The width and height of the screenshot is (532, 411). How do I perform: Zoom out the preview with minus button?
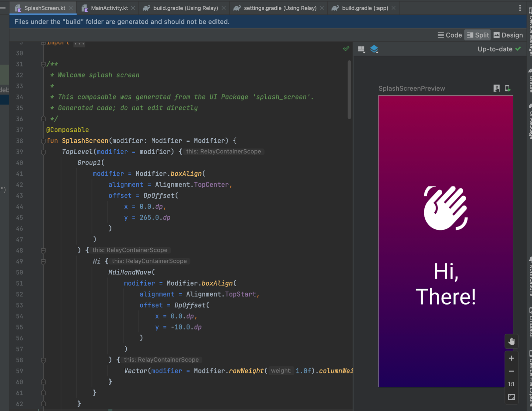(x=511, y=371)
